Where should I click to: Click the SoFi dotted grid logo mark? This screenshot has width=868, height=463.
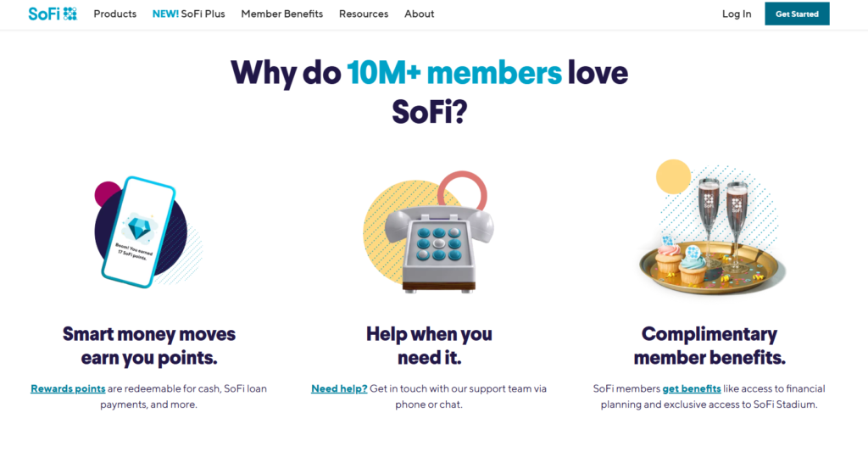coord(70,14)
